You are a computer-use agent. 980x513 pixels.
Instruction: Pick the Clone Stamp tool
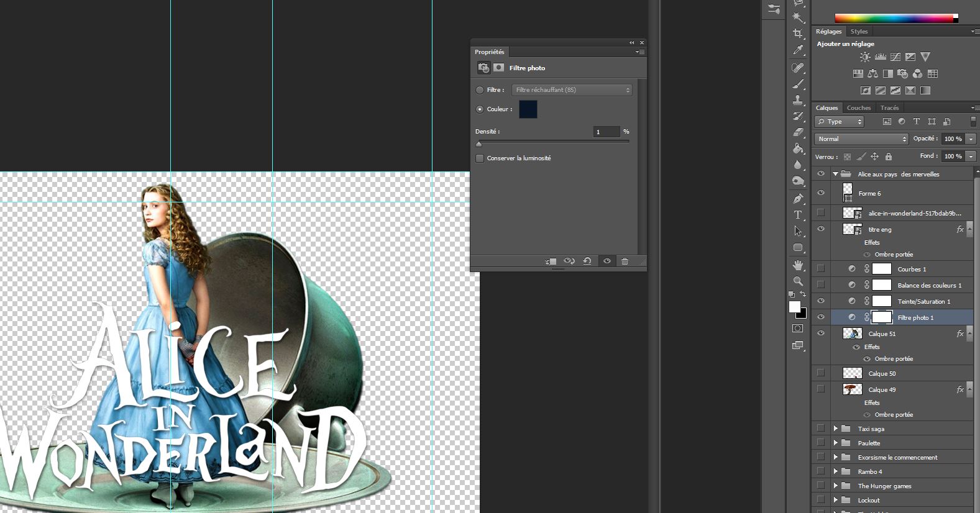tap(798, 99)
